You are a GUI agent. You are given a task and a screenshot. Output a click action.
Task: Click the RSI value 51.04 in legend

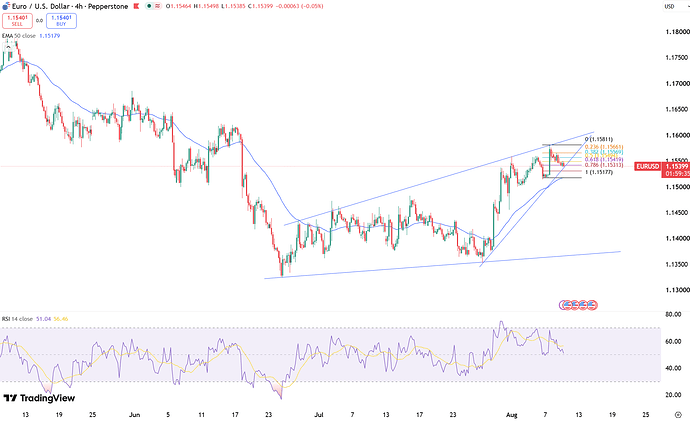[43, 318]
